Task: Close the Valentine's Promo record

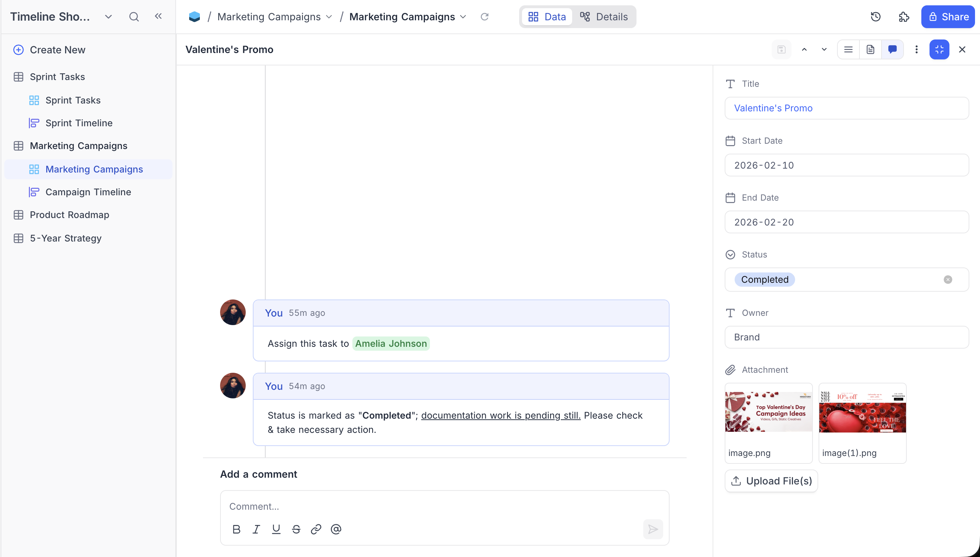Action: point(963,49)
